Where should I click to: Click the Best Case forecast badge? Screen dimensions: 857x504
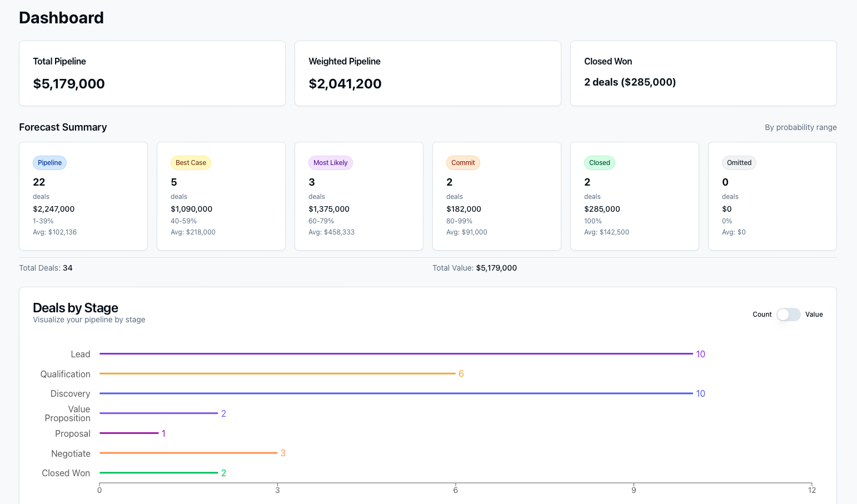[191, 163]
